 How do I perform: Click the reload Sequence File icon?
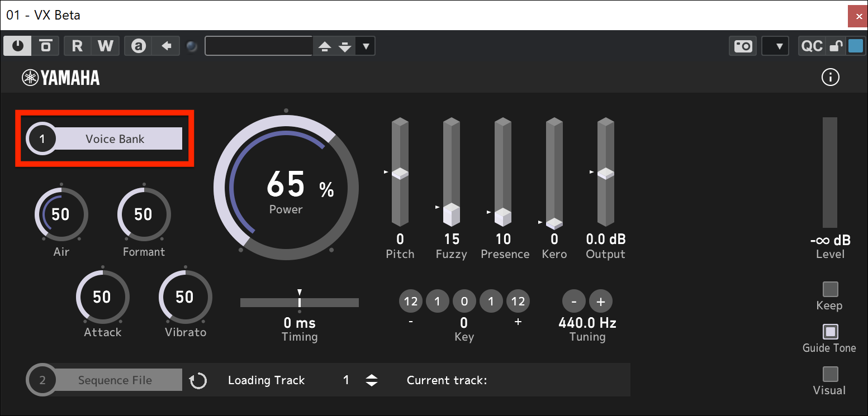[x=198, y=381]
